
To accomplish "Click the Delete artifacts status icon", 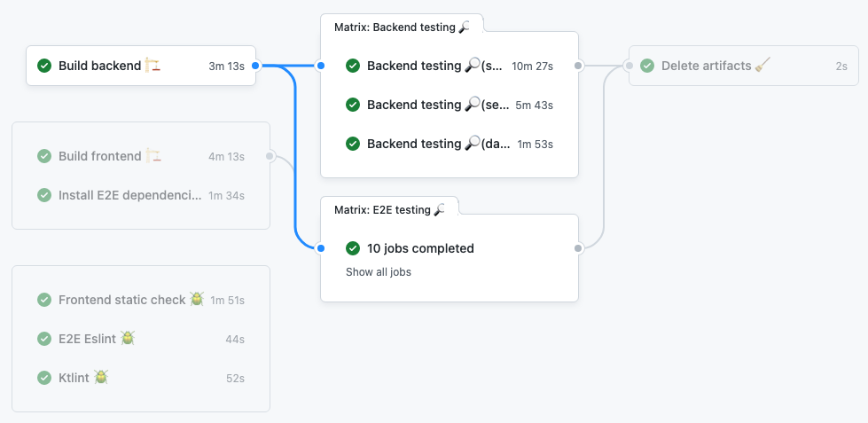I will [647, 66].
